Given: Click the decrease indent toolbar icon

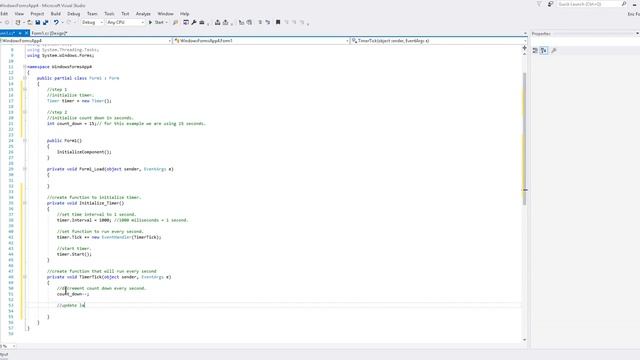Looking at the screenshot, I should tap(241, 22).
